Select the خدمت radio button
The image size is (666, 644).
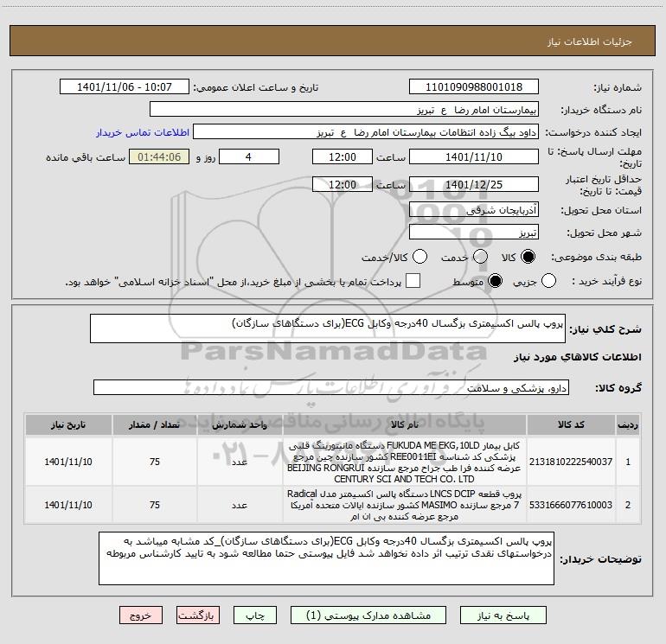pos(480,257)
